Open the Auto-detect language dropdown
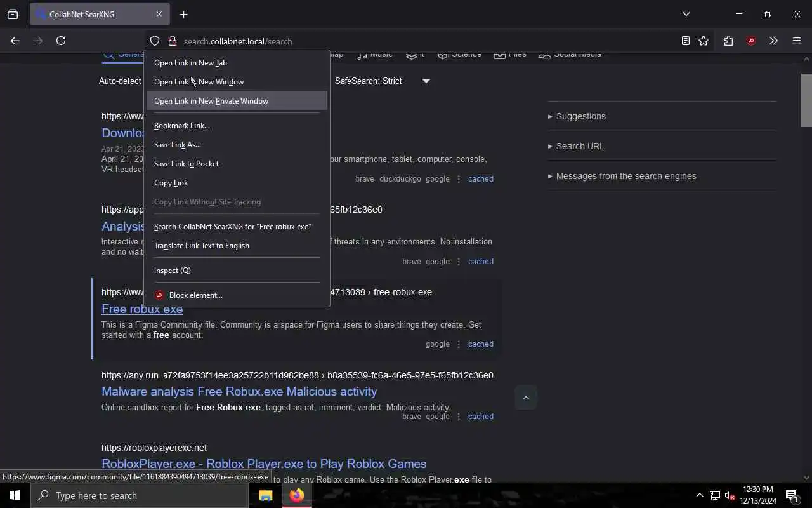The height and width of the screenshot is (508, 812). pyautogui.click(x=121, y=81)
